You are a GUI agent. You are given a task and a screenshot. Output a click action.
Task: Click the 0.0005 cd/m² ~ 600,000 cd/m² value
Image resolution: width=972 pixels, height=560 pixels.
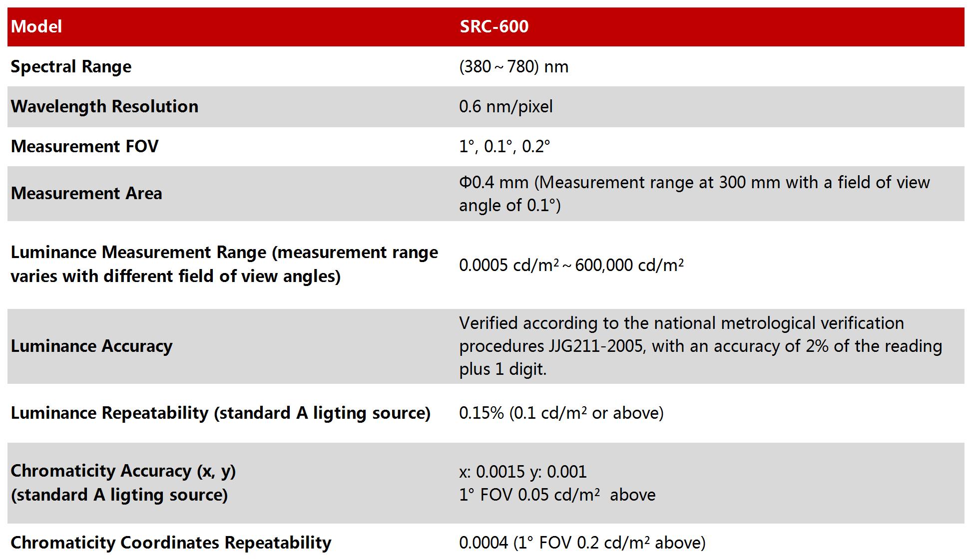pos(571,265)
